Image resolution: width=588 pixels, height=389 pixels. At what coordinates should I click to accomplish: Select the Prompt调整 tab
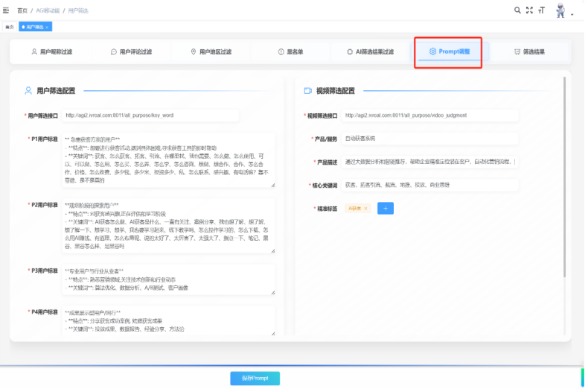tap(450, 51)
